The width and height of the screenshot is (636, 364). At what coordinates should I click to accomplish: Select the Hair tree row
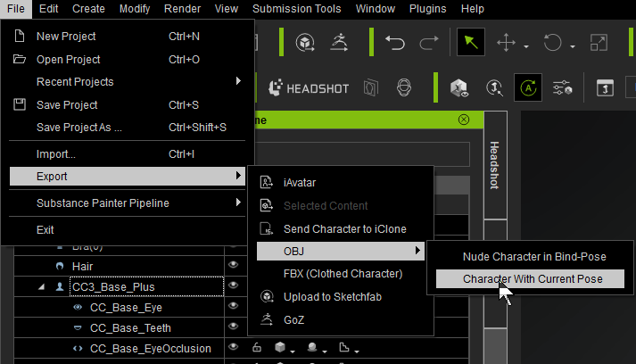[x=119, y=266]
